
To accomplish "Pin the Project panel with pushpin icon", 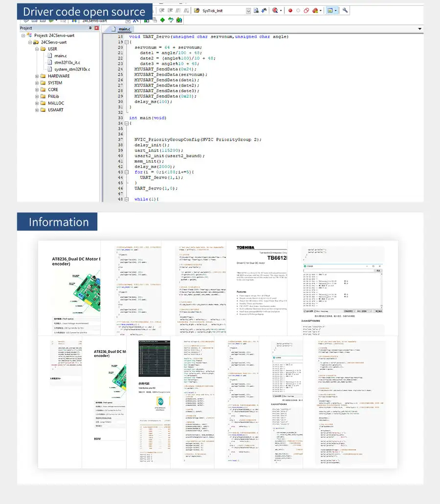I will [90, 28].
